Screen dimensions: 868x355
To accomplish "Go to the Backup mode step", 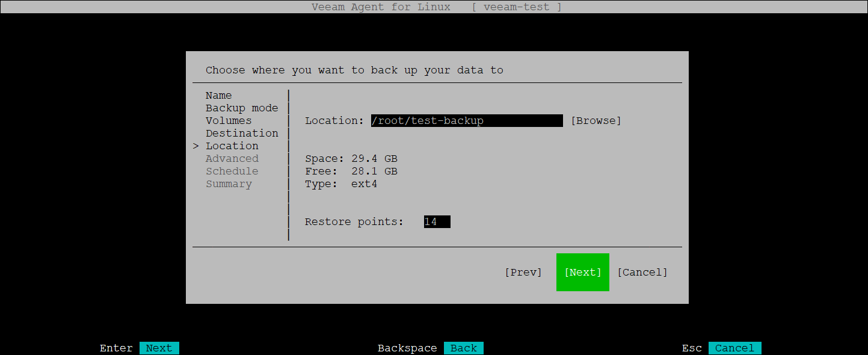I will pos(242,108).
